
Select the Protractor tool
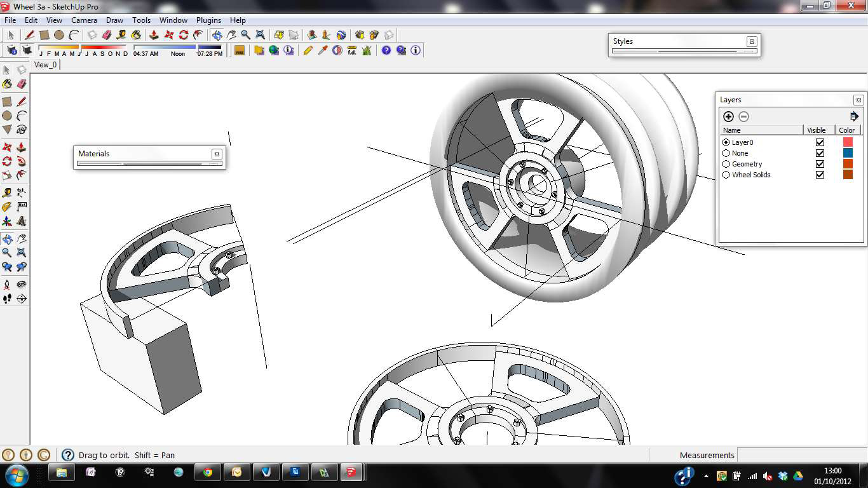(x=7, y=207)
